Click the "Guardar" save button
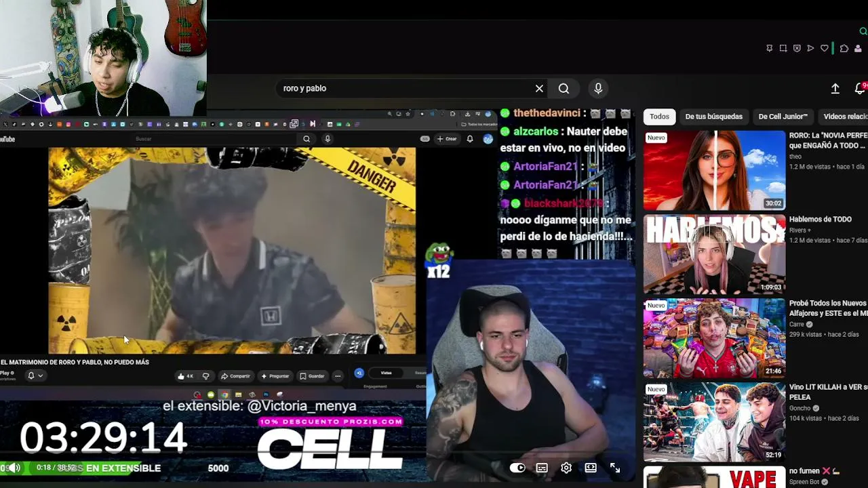The image size is (868, 488). [313, 376]
